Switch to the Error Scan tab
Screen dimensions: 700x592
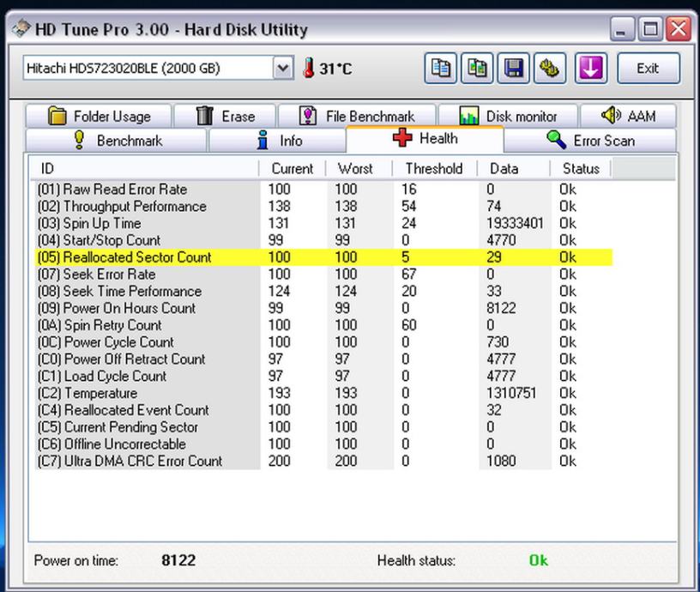pos(590,140)
